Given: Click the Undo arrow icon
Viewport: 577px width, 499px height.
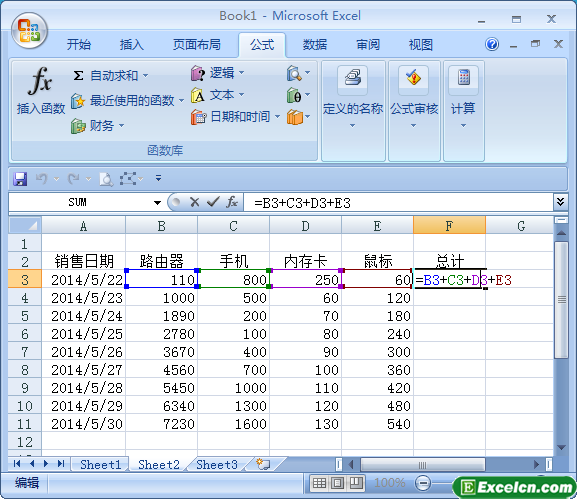Looking at the screenshot, I should click(41, 179).
